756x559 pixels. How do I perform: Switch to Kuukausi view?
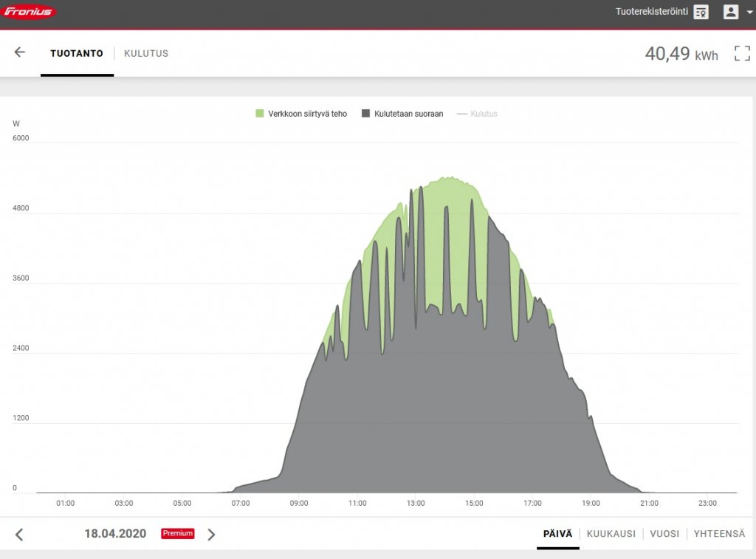pos(611,534)
